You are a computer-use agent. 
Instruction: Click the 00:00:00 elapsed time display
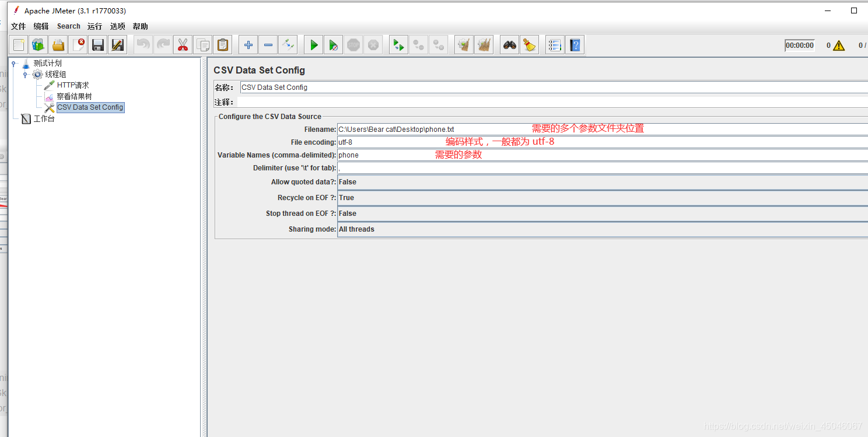(x=799, y=46)
